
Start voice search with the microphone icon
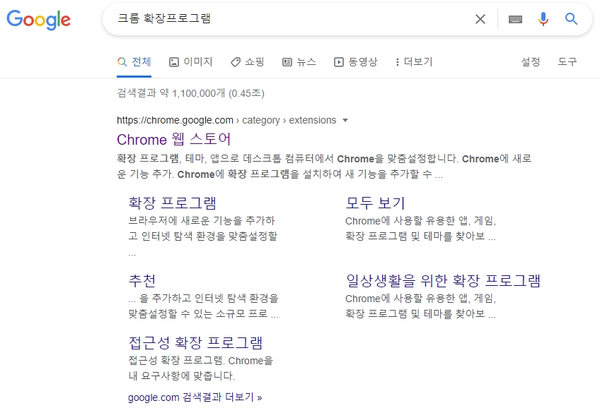(x=543, y=19)
